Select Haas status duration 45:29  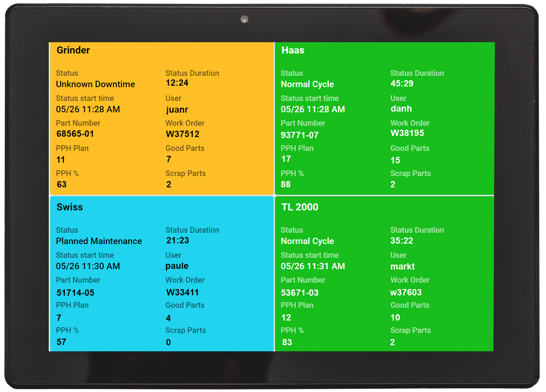pyautogui.click(x=402, y=83)
